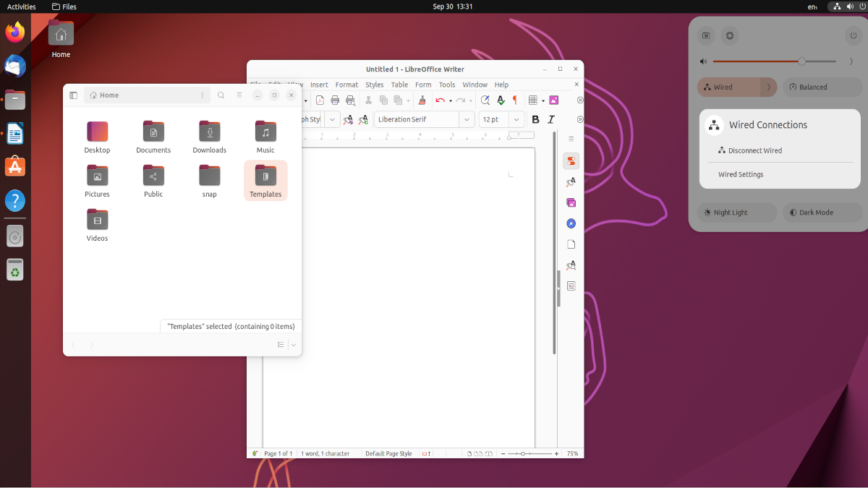Toggle selection mode in Writer status bar

coord(427,453)
